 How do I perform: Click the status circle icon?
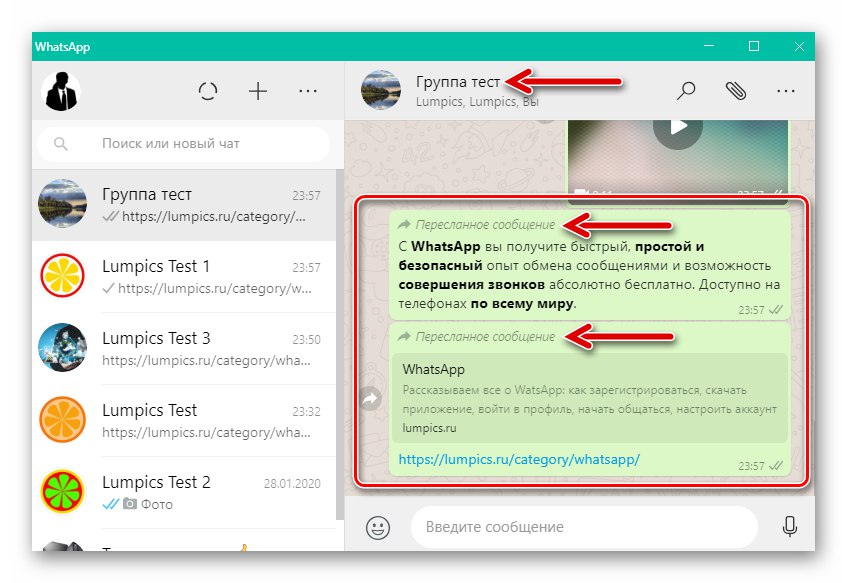[208, 91]
